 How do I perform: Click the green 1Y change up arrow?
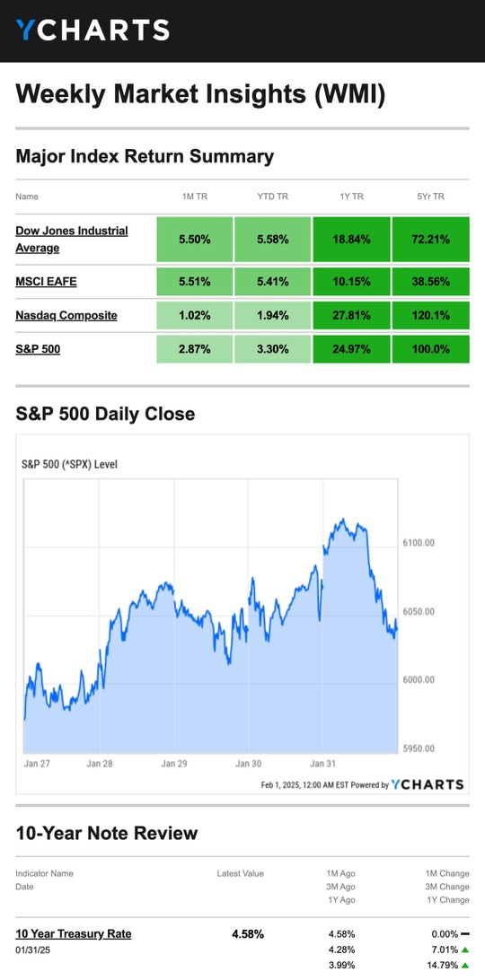(x=465, y=965)
